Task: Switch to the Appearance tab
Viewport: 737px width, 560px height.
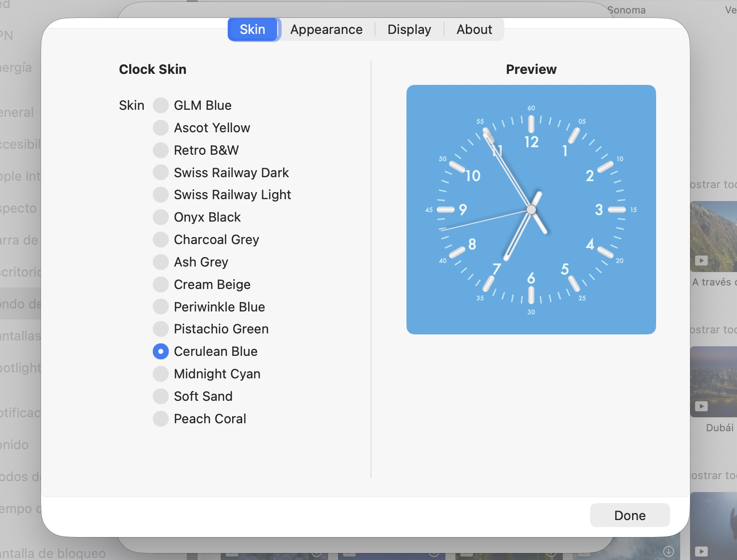Action: click(327, 29)
